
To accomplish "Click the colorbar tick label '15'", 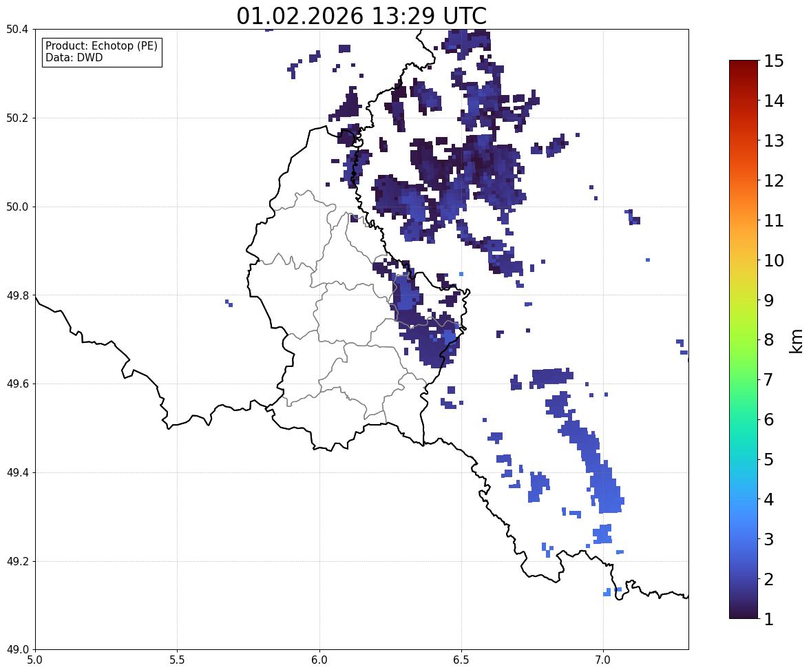I will 774,61.
